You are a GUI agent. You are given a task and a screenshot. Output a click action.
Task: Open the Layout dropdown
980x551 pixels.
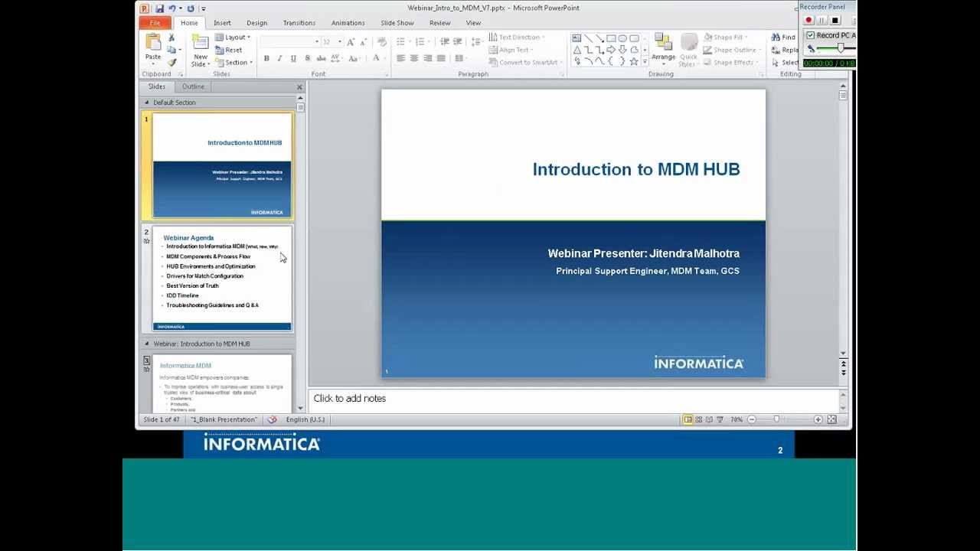click(233, 37)
